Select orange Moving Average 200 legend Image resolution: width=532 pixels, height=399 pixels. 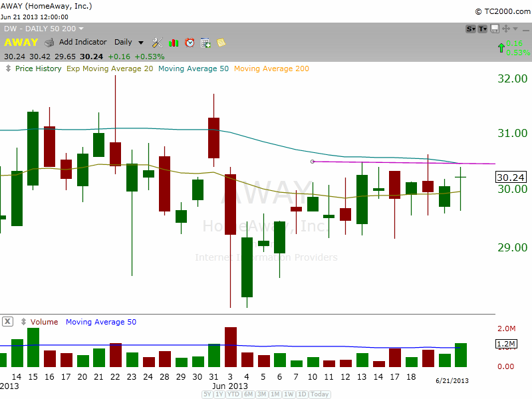pos(271,68)
